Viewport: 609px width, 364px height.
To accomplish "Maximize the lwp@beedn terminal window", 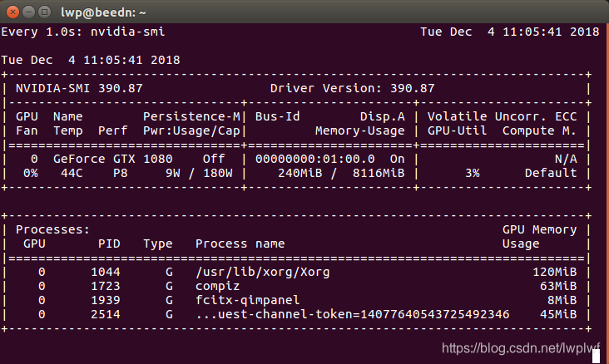I will [x=45, y=12].
